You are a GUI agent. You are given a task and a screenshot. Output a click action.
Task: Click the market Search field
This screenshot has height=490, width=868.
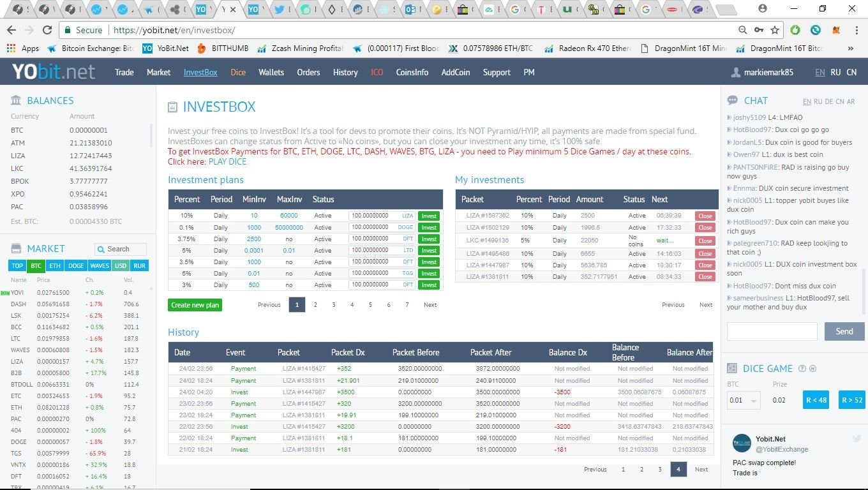point(121,249)
